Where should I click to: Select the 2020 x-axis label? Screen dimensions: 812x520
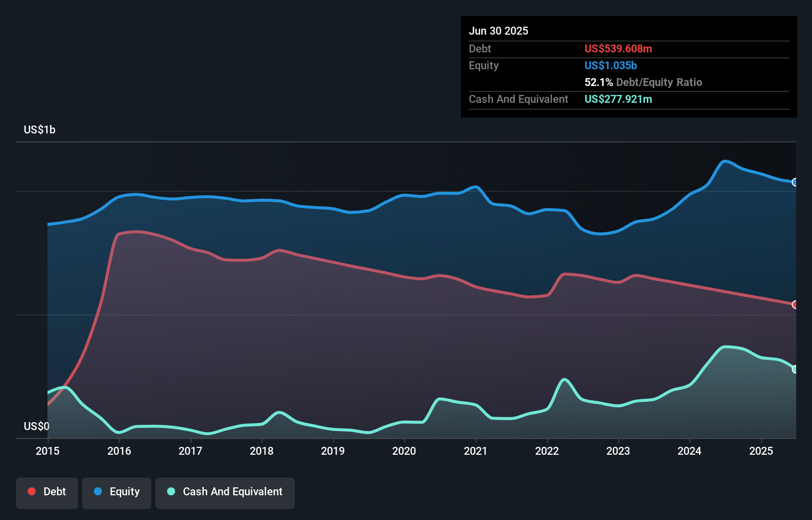[404, 451]
